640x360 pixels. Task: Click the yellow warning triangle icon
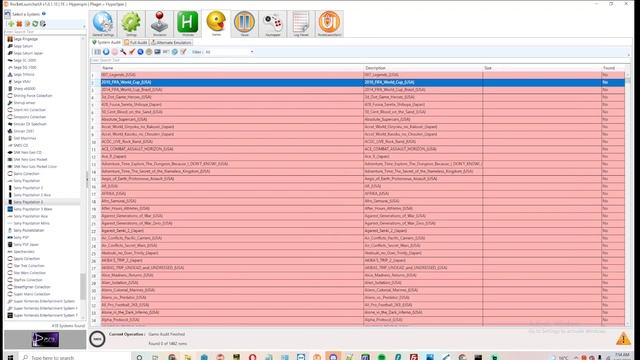tap(623, 339)
